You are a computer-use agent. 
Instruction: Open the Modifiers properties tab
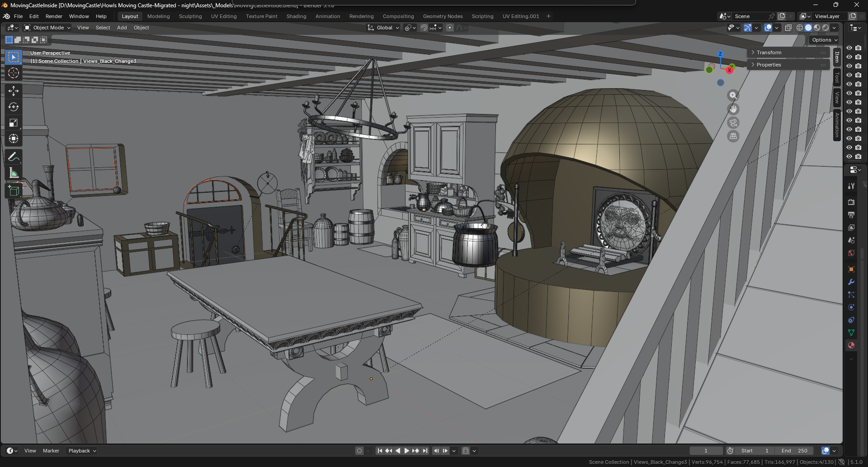[851, 282]
